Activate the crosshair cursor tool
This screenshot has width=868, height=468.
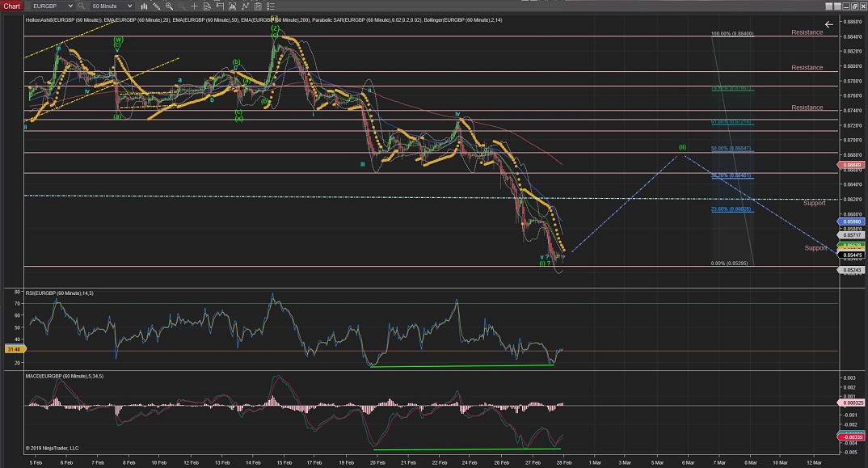(x=193, y=6)
